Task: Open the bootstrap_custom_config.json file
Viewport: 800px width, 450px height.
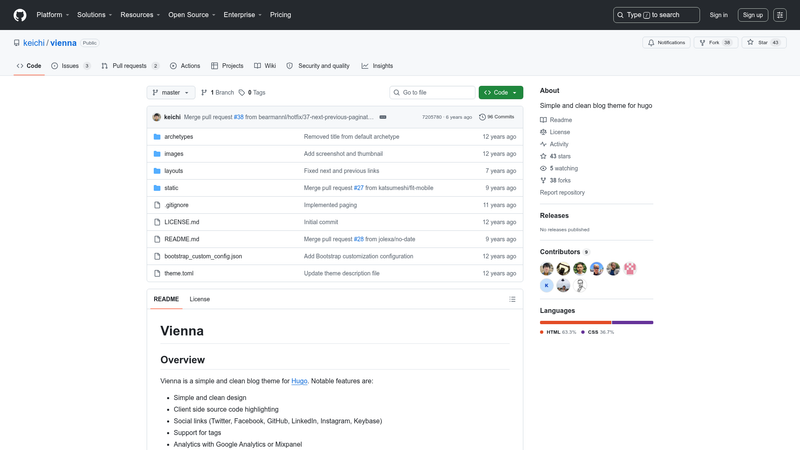Action: click(x=203, y=256)
